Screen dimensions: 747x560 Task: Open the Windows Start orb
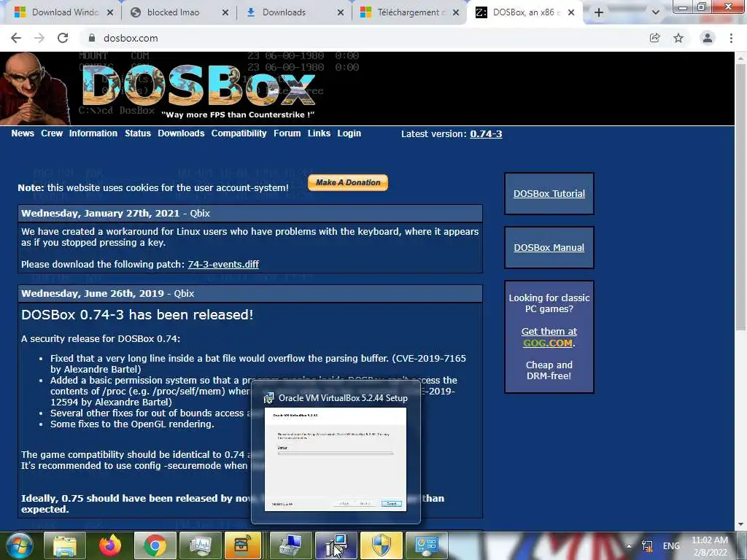tap(20, 545)
